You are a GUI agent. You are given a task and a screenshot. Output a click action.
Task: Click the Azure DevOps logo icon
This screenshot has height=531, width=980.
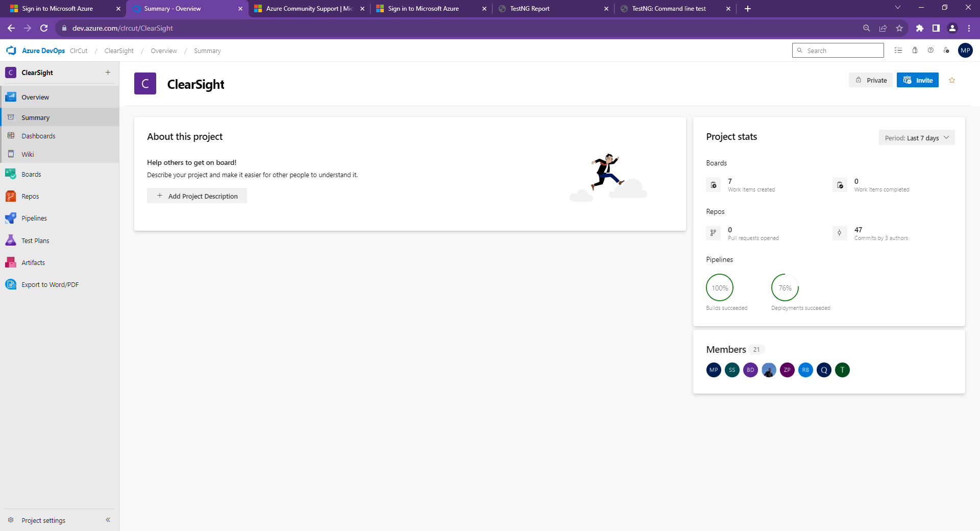click(x=11, y=51)
